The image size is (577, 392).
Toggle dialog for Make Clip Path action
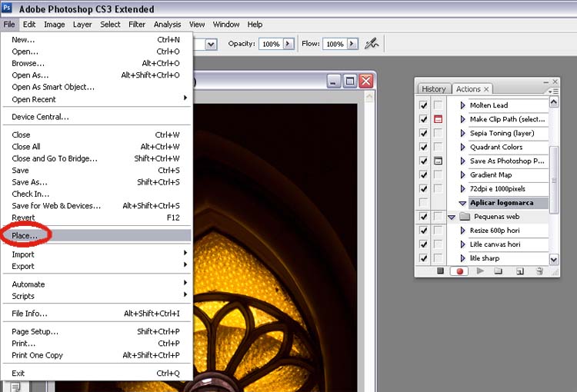[438, 119]
